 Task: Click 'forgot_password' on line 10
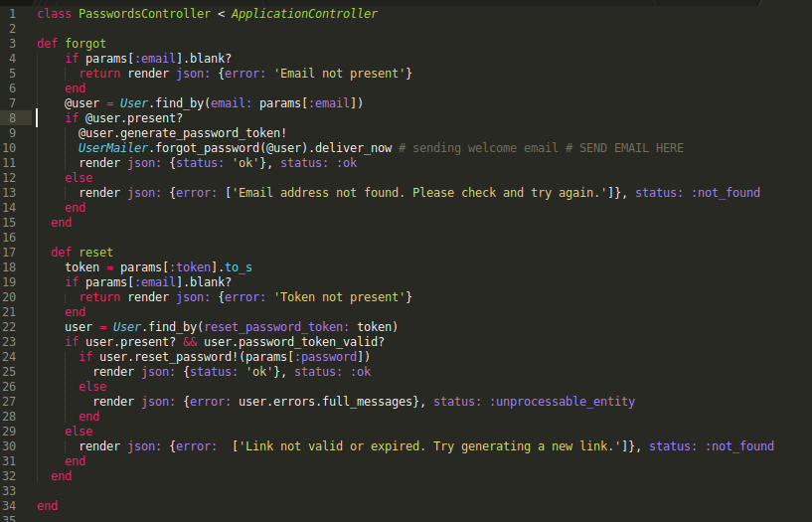point(207,148)
